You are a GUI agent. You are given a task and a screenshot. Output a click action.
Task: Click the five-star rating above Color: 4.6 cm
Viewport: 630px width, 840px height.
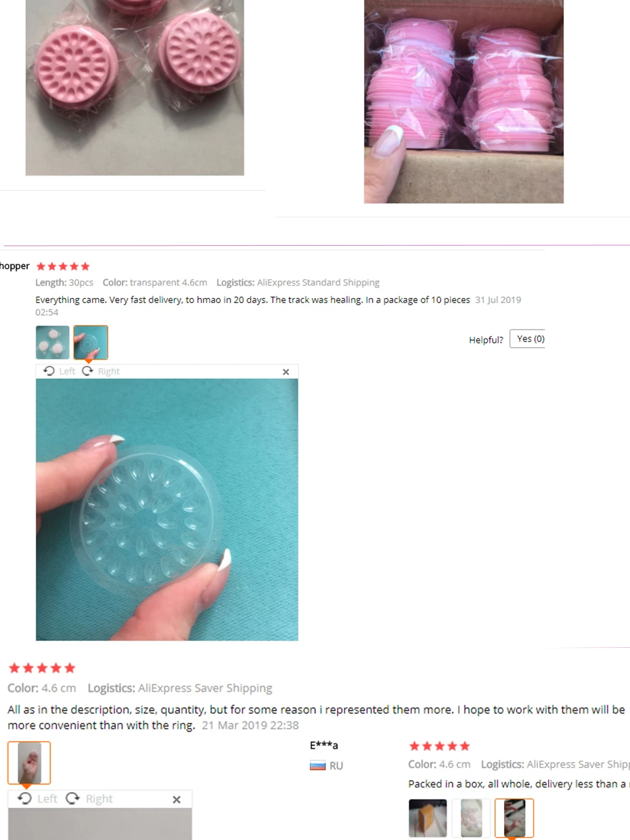coord(42,668)
